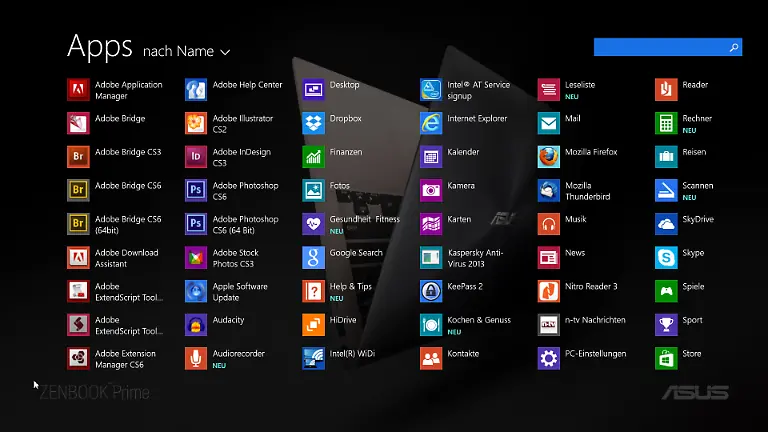Launch Kaspersky Anti-Virus 2013
Image resolution: width=768 pixels, height=432 pixels.
[x=432, y=258]
